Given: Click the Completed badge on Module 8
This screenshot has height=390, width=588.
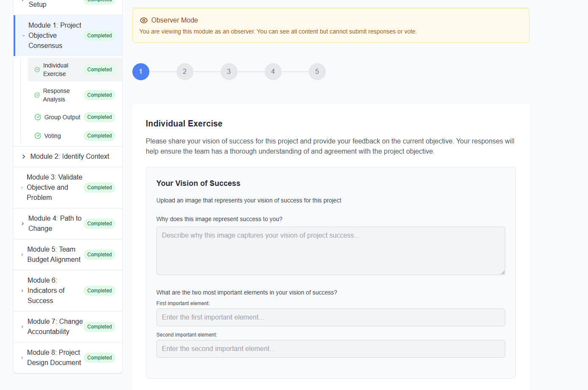Looking at the screenshot, I should 99,358.
